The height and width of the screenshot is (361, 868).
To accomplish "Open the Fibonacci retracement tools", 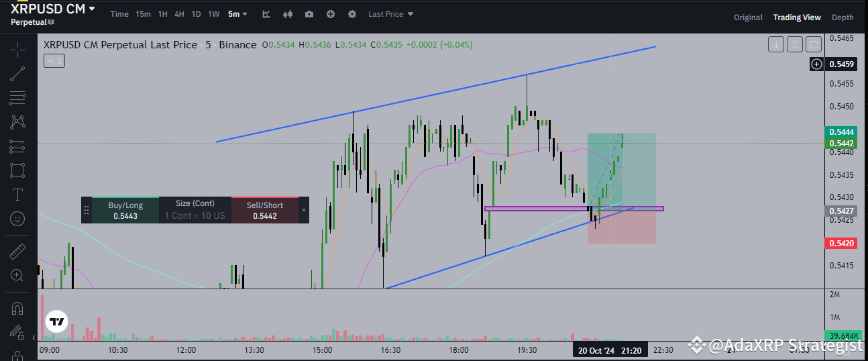I will 18,98.
